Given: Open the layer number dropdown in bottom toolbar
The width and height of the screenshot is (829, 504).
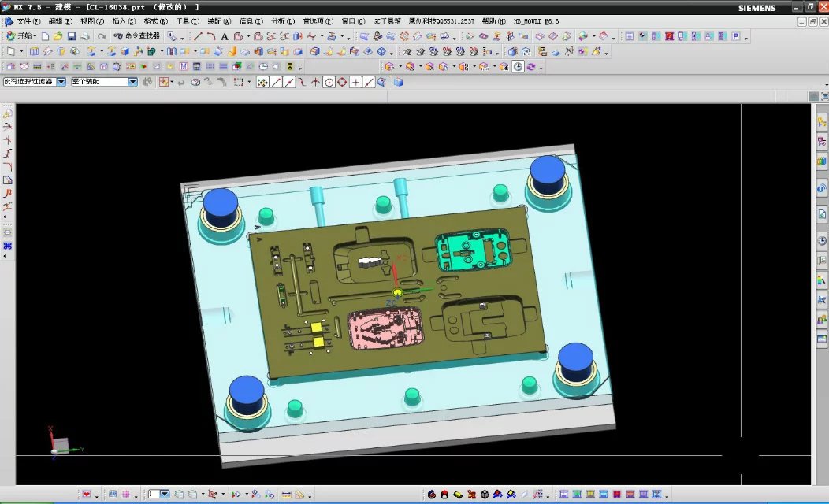Looking at the screenshot, I should pyautogui.click(x=164, y=495).
